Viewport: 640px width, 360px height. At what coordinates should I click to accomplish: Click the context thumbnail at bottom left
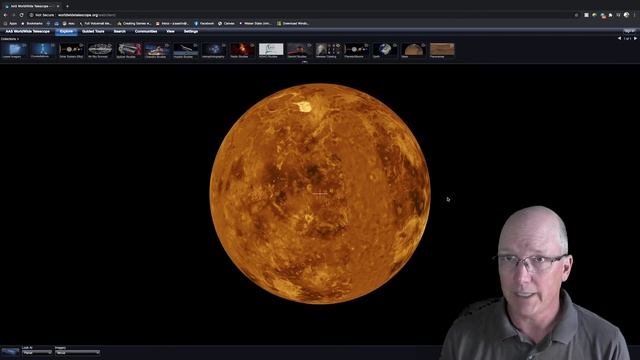click(10, 352)
